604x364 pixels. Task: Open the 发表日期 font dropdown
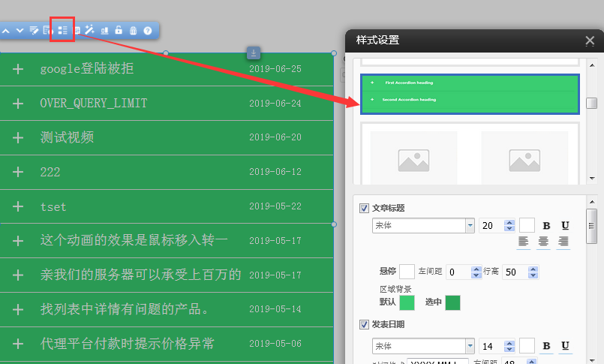click(x=470, y=346)
